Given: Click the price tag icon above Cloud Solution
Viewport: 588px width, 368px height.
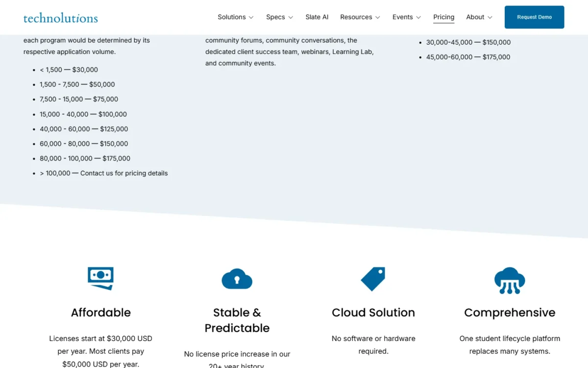Looking at the screenshot, I should click(373, 279).
